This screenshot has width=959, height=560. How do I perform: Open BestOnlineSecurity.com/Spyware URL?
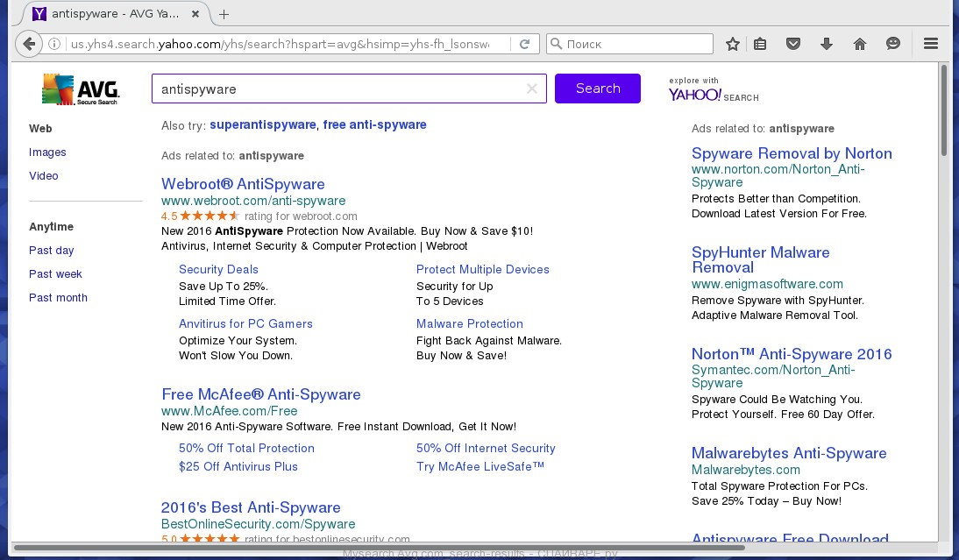[x=258, y=524]
